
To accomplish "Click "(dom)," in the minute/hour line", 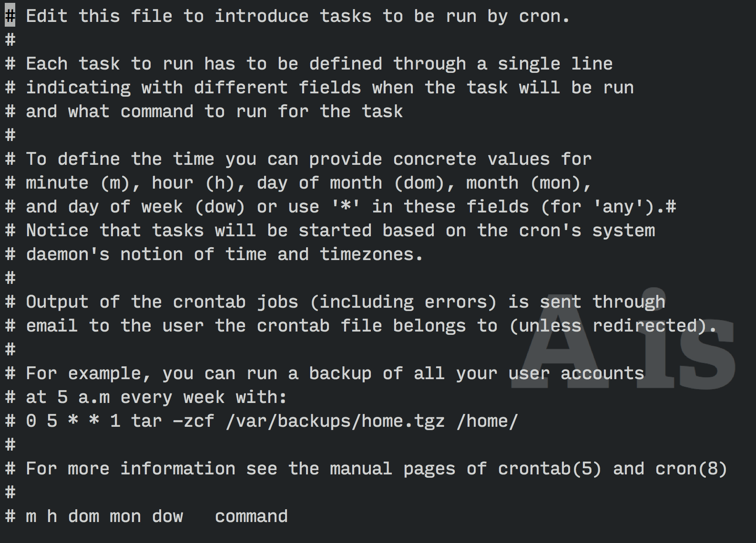I will 424,183.
